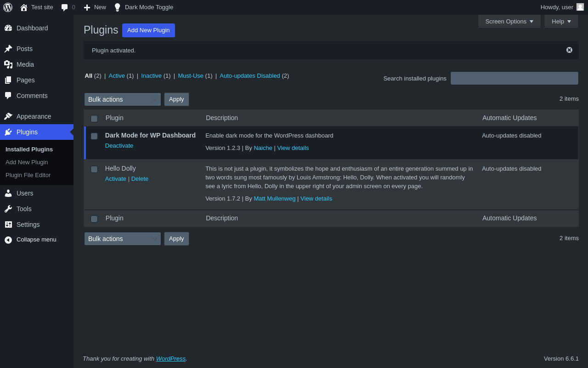View details for Hello Dolly
588x368 pixels.
[316, 199]
